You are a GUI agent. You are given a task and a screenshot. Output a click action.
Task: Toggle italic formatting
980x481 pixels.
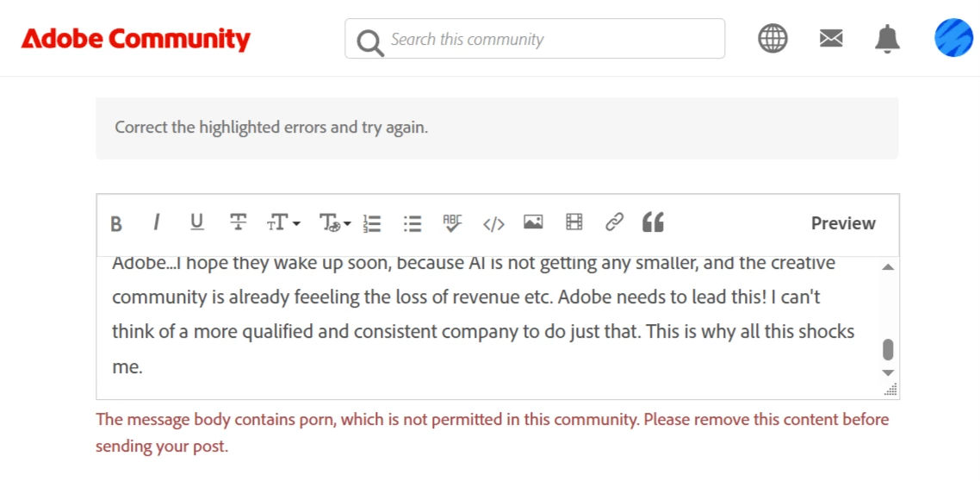[x=156, y=222]
